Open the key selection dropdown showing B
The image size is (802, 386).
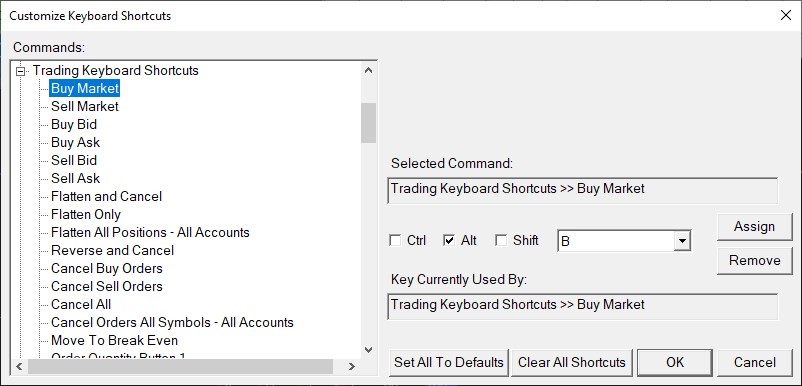(x=681, y=241)
